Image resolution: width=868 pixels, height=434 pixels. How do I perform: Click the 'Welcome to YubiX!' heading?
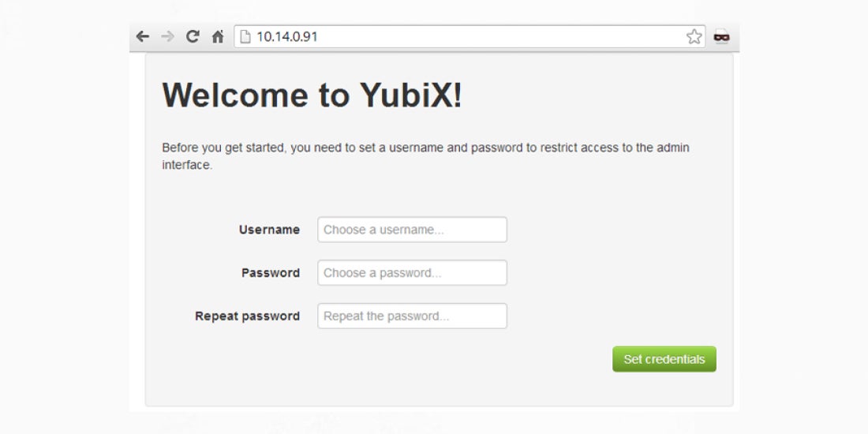click(x=312, y=95)
